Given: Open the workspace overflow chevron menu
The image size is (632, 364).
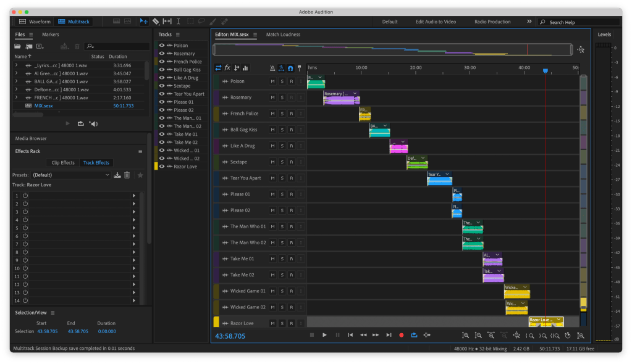Looking at the screenshot, I should pyautogui.click(x=529, y=22).
